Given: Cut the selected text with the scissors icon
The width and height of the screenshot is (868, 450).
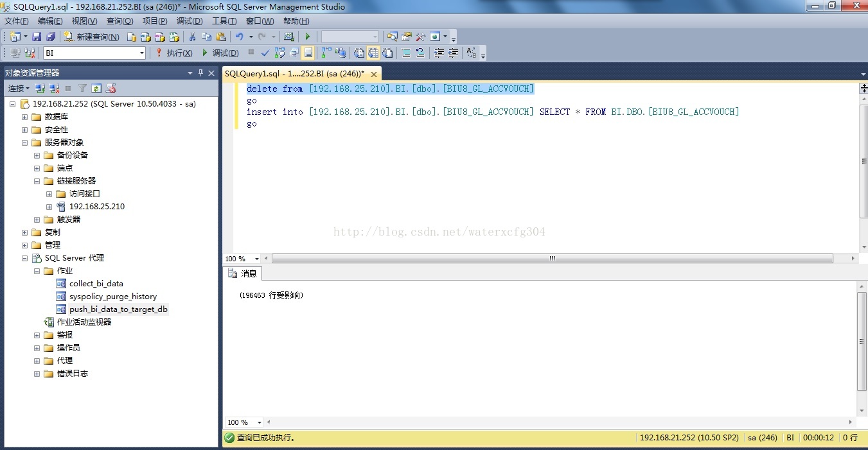Looking at the screenshot, I should (x=192, y=37).
